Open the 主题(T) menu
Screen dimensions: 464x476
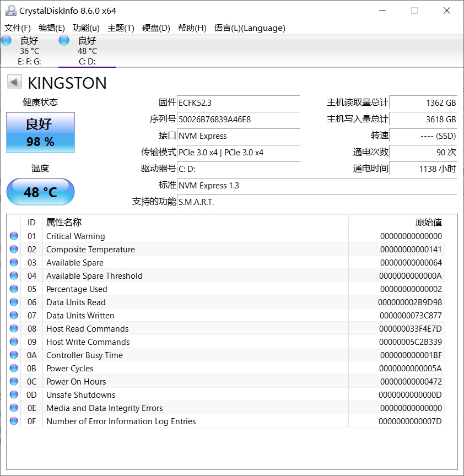click(x=121, y=28)
